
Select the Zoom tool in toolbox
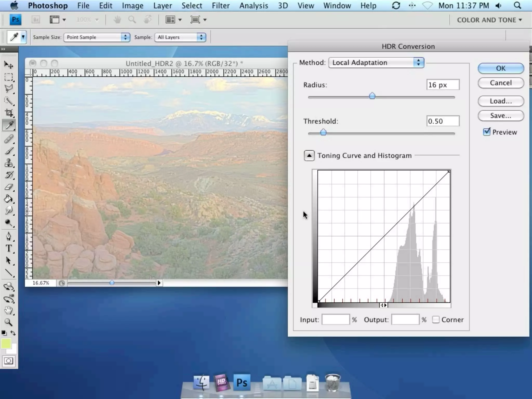point(9,322)
